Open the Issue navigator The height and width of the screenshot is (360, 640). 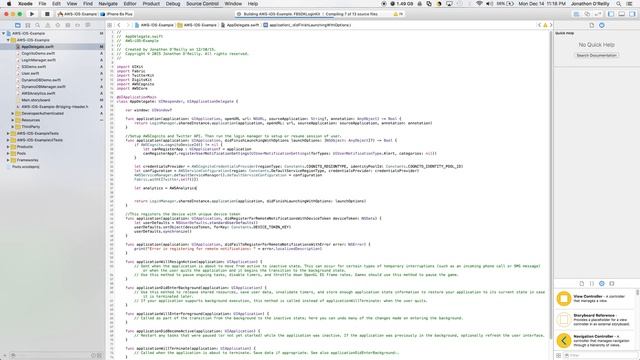(x=48, y=25)
